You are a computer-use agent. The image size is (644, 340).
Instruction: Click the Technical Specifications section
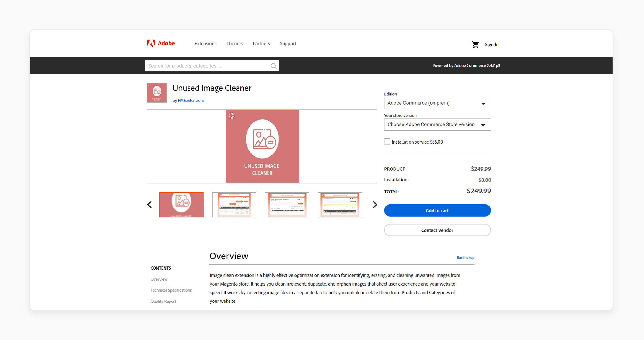(171, 290)
